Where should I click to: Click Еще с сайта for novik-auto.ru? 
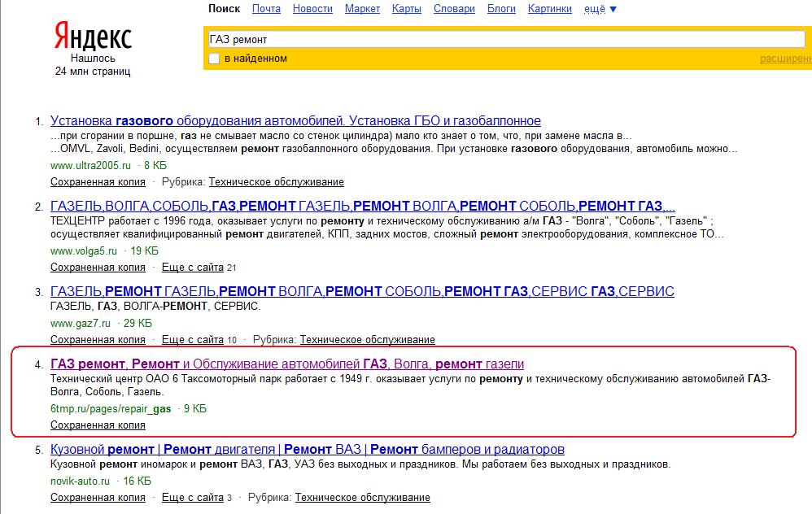pos(193,498)
